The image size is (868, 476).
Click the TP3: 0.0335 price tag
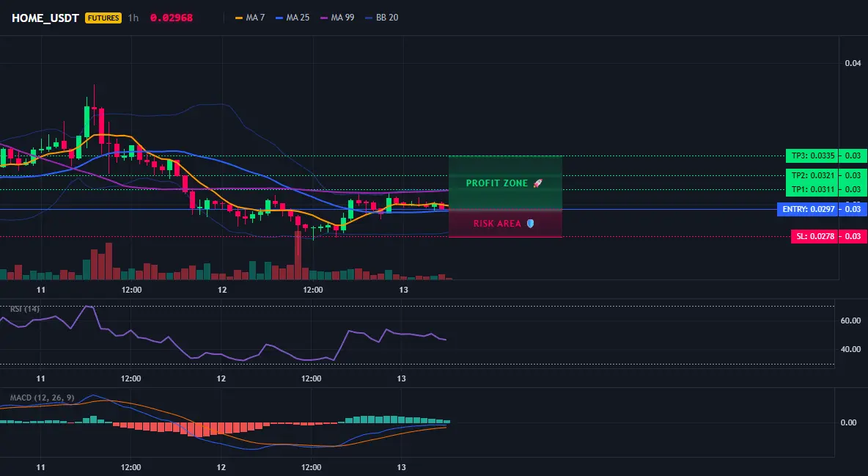[x=812, y=155]
